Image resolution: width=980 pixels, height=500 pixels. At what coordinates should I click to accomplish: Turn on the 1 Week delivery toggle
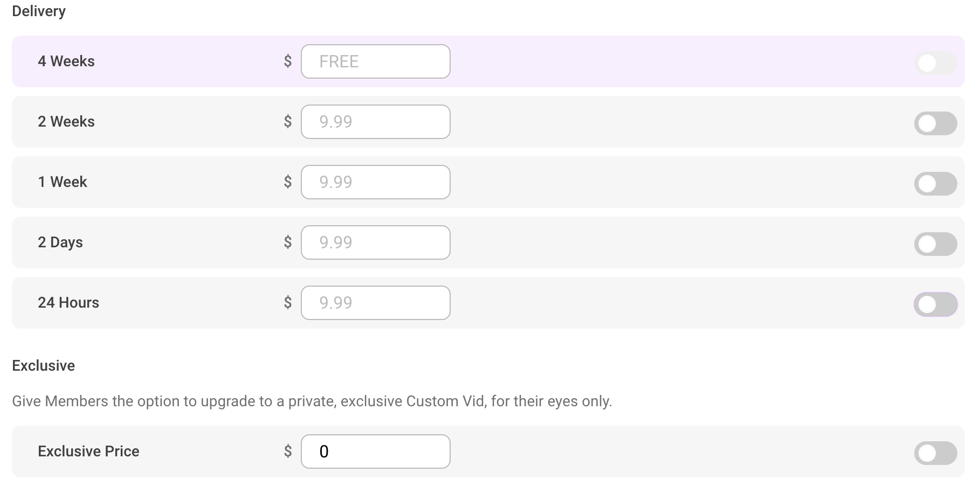[x=935, y=184]
